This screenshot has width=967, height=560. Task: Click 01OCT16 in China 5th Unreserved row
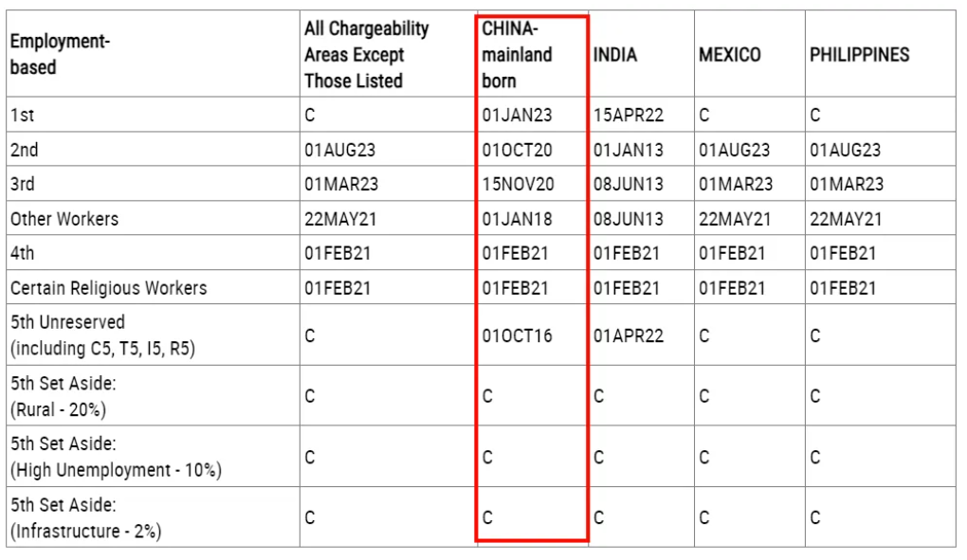(517, 335)
